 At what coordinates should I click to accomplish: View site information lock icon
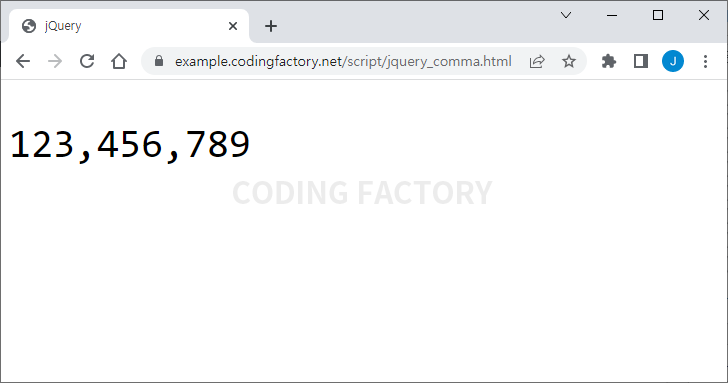tap(159, 61)
